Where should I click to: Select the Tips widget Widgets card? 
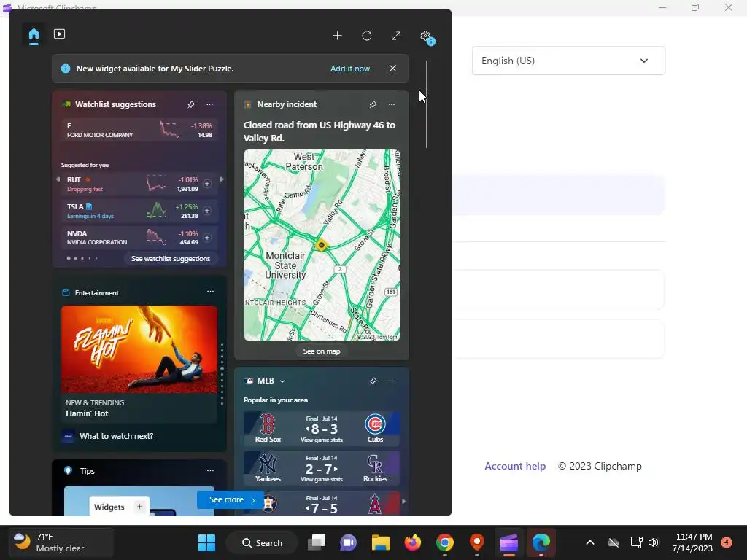click(x=119, y=507)
